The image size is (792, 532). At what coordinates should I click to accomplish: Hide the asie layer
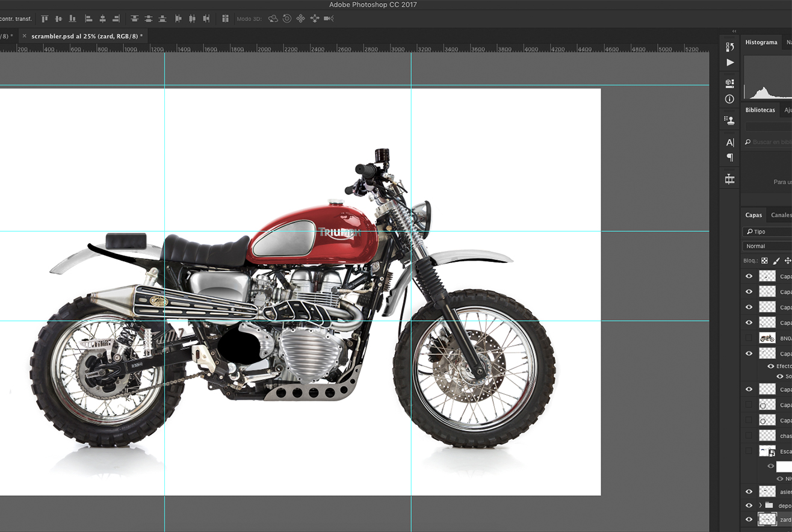(749, 492)
